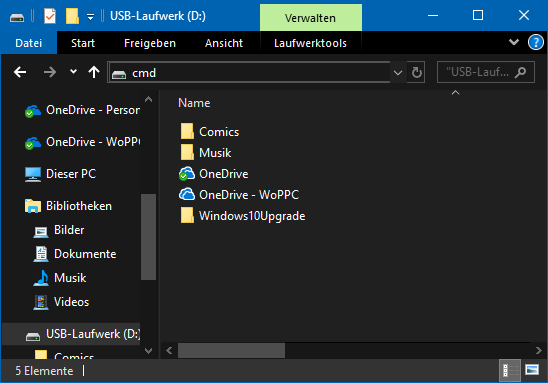Select USB-Laufwerk (D:) in navigation pane
The height and width of the screenshot is (383, 548).
(x=71, y=334)
